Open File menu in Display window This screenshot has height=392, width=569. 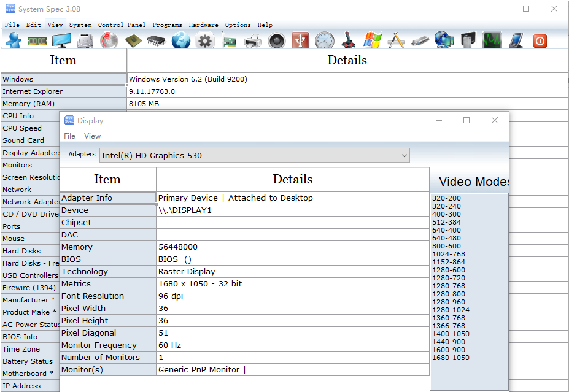tap(70, 136)
